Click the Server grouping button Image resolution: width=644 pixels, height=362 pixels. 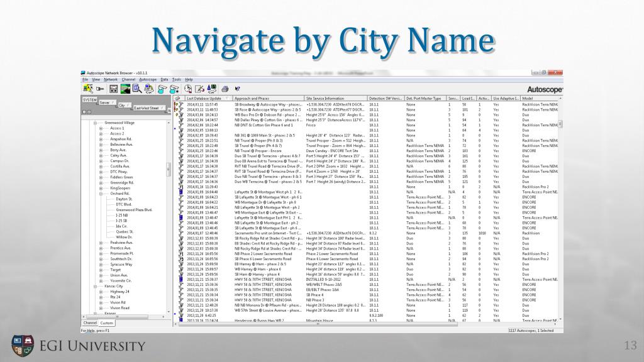(107, 102)
